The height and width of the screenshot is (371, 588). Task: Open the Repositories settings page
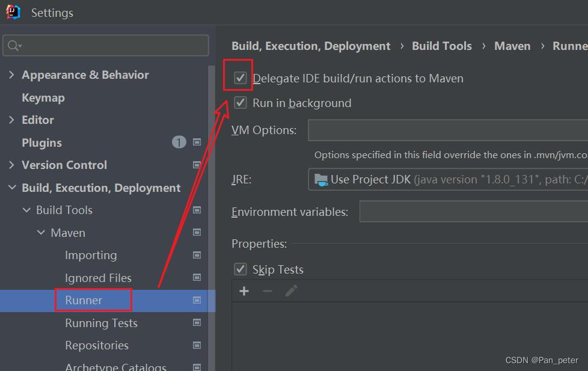click(97, 345)
